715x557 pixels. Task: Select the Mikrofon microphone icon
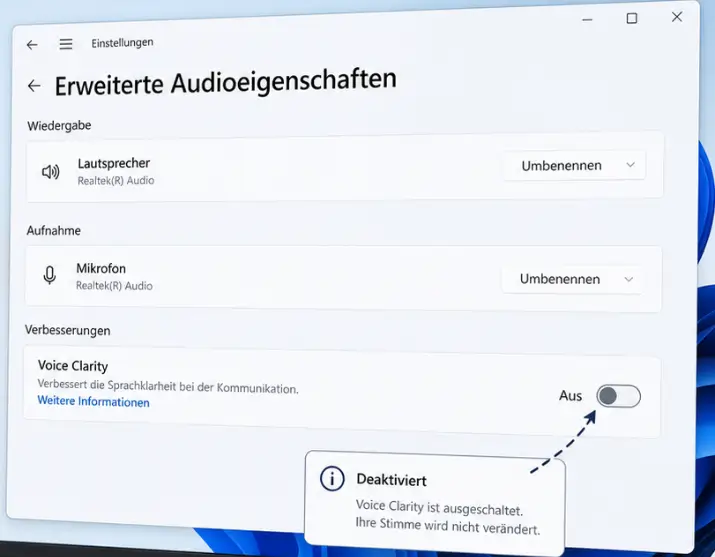[x=49, y=275]
